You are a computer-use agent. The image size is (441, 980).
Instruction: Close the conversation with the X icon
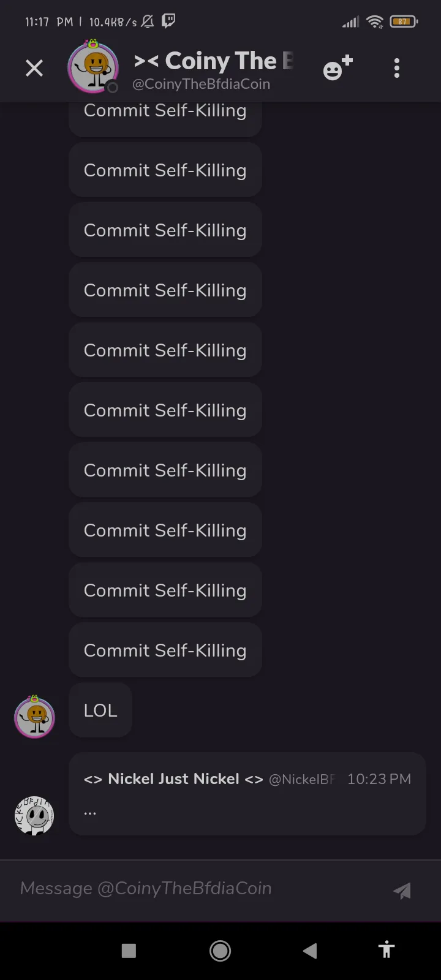click(x=34, y=68)
